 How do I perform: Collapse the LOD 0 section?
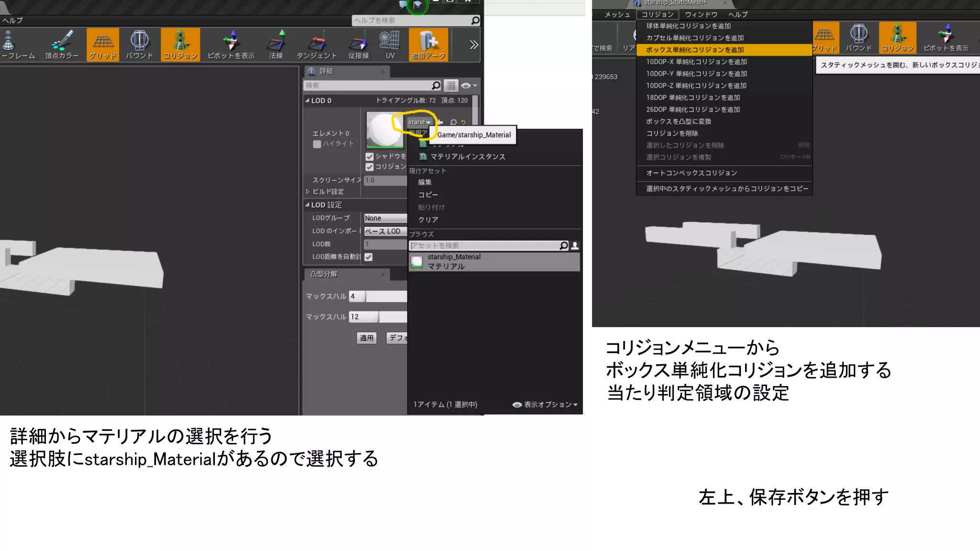(x=307, y=100)
